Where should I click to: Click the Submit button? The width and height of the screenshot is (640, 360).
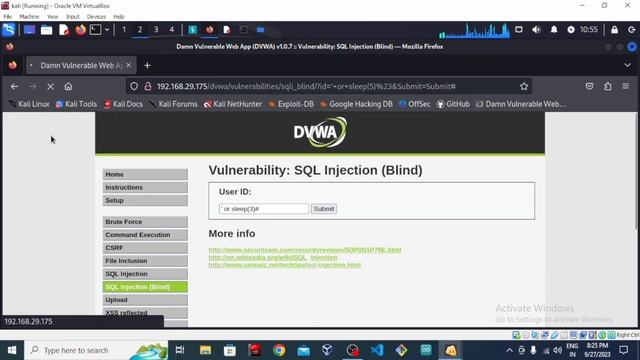coord(324,209)
